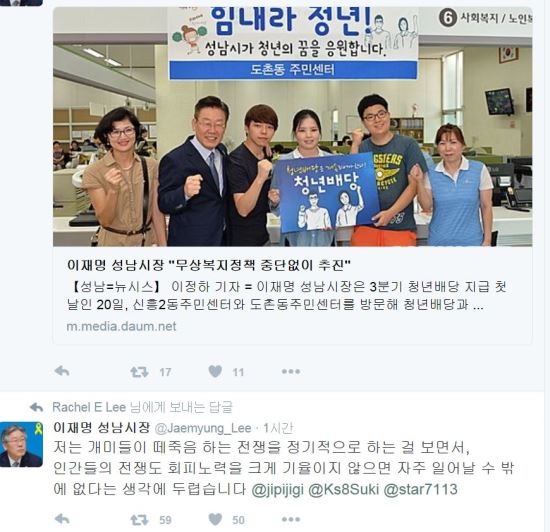
Task: Open the 1시간 tweet timestamp
Action: click(278, 428)
